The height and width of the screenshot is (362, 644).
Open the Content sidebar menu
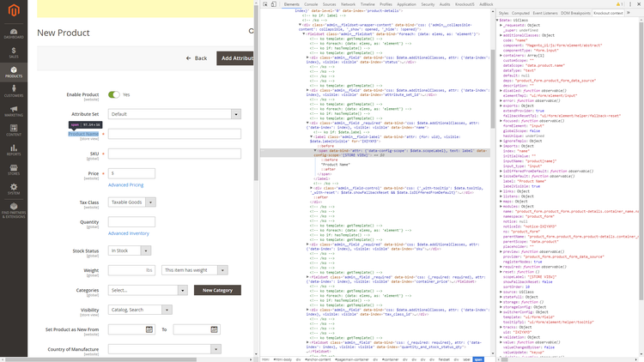[x=14, y=130]
